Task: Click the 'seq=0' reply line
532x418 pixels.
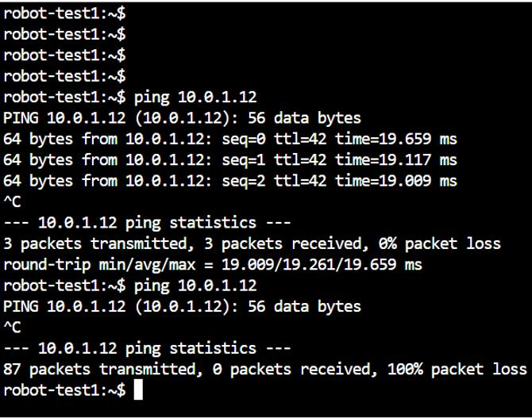Action: 230,139
